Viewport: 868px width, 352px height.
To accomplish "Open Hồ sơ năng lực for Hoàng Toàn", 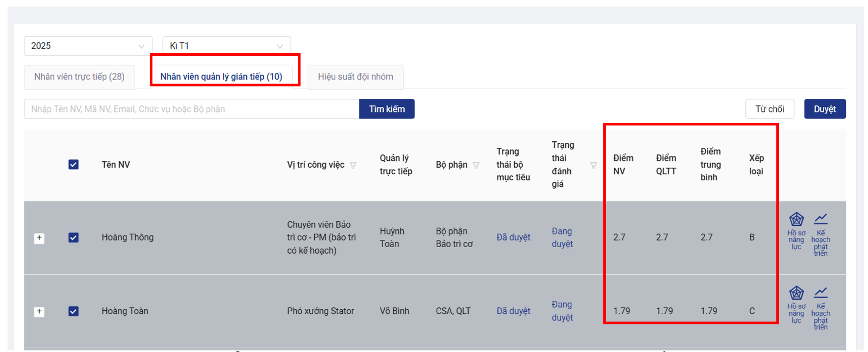I will [796, 294].
